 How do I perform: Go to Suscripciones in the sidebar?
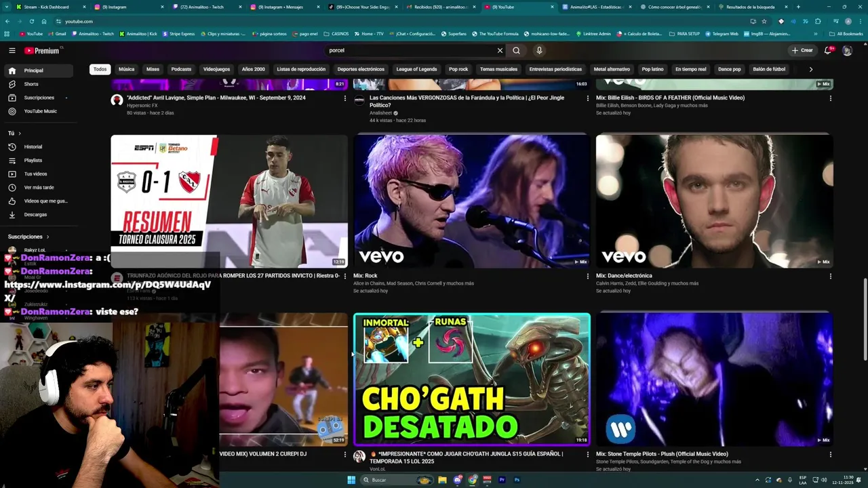tap(37, 98)
